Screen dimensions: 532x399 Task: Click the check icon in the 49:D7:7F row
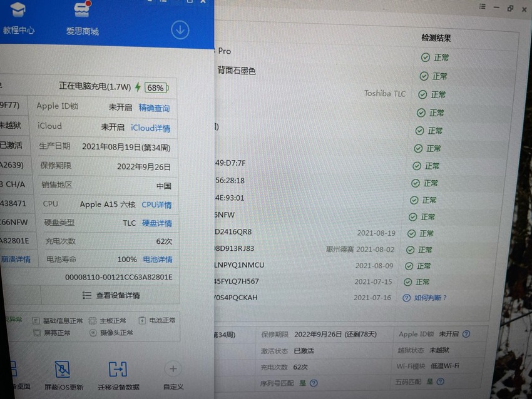click(x=417, y=166)
